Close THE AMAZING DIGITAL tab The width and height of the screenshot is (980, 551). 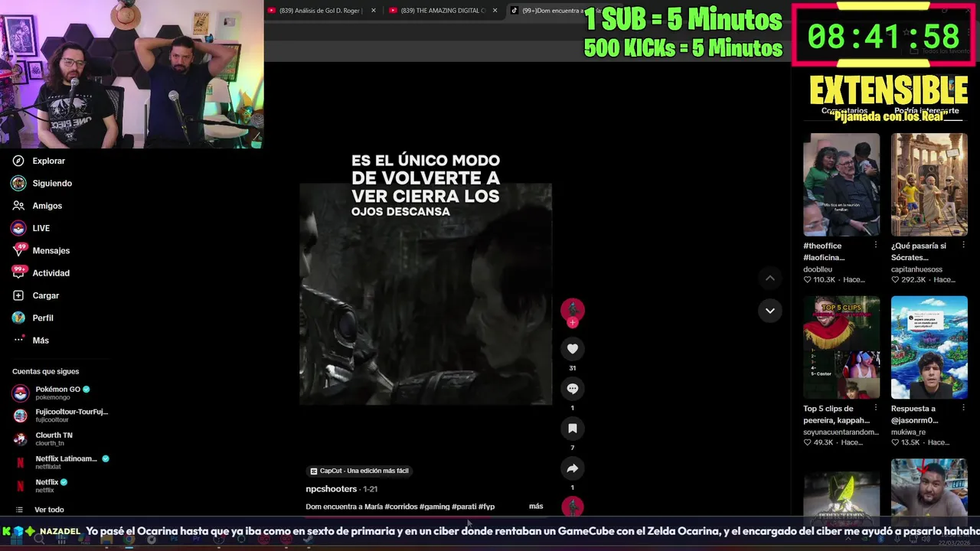click(495, 11)
